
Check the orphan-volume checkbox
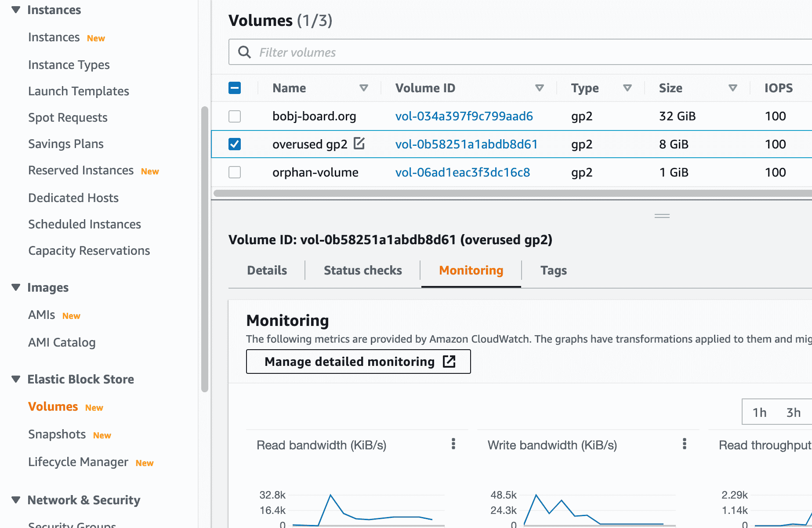point(235,172)
